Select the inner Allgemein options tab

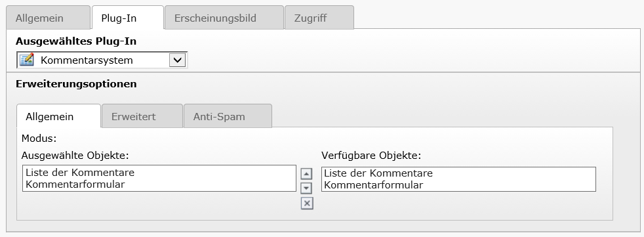(x=50, y=116)
